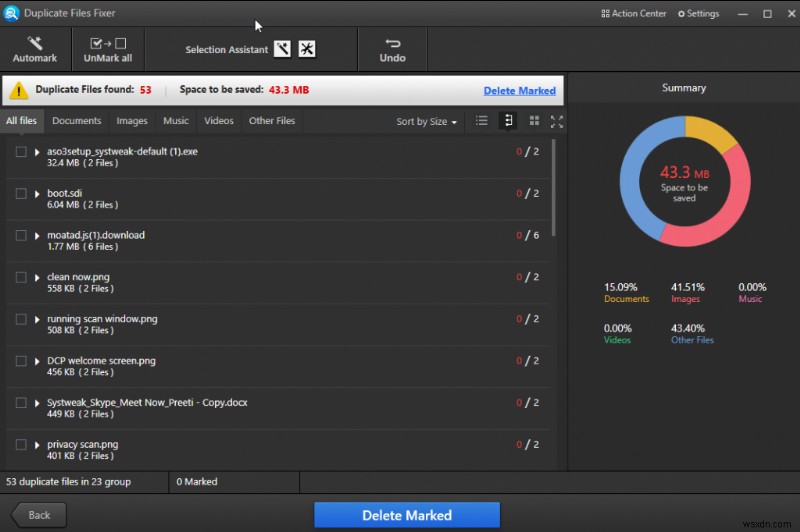800x532 pixels.
Task: Click the 0.00% Videos legend entry
Action: point(617,334)
